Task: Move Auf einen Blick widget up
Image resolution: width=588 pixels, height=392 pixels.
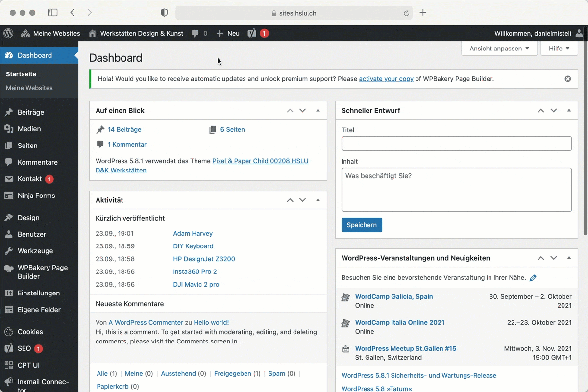Action: tap(290, 111)
